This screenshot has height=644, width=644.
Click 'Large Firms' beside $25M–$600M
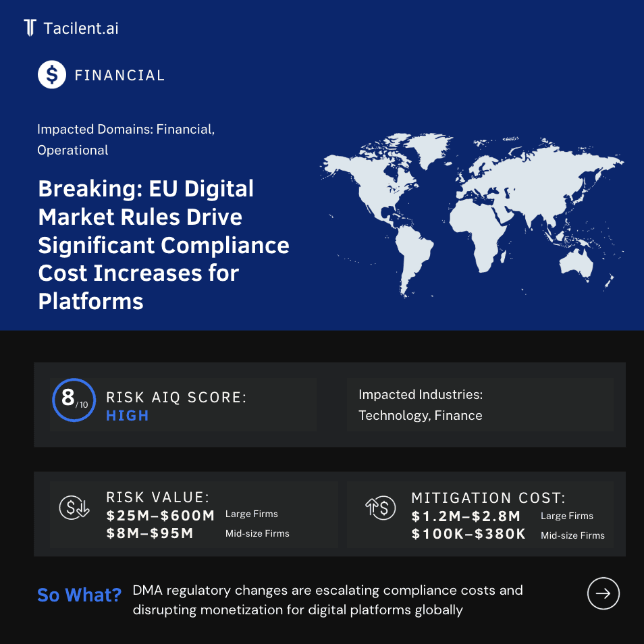[x=251, y=514]
